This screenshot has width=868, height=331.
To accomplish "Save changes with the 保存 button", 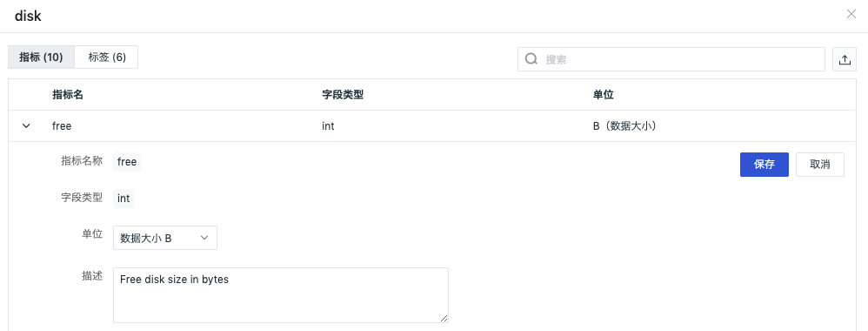I will (x=764, y=165).
